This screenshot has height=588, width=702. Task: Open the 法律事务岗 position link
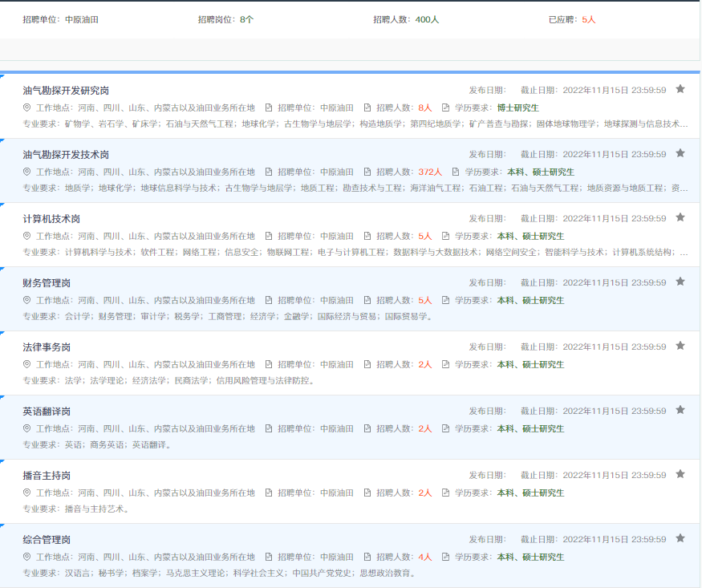(47, 347)
